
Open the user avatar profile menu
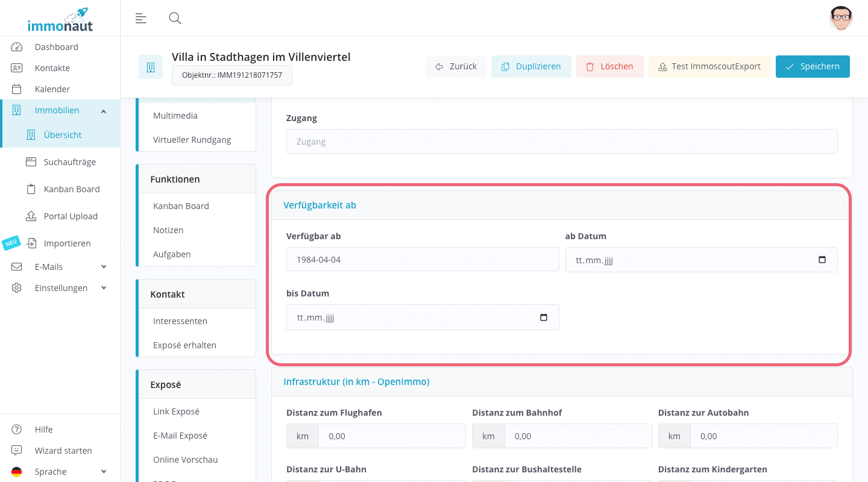point(840,18)
